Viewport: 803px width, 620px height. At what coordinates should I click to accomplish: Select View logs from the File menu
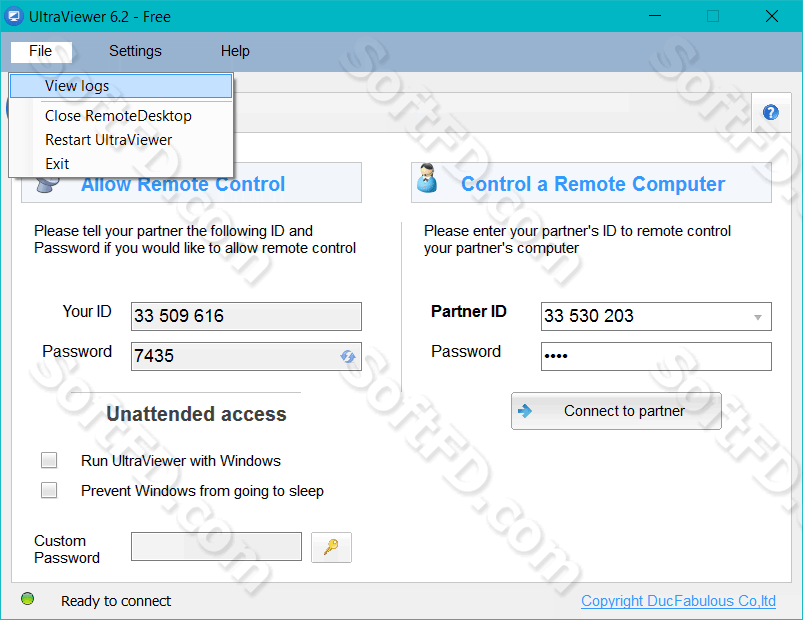(x=121, y=86)
